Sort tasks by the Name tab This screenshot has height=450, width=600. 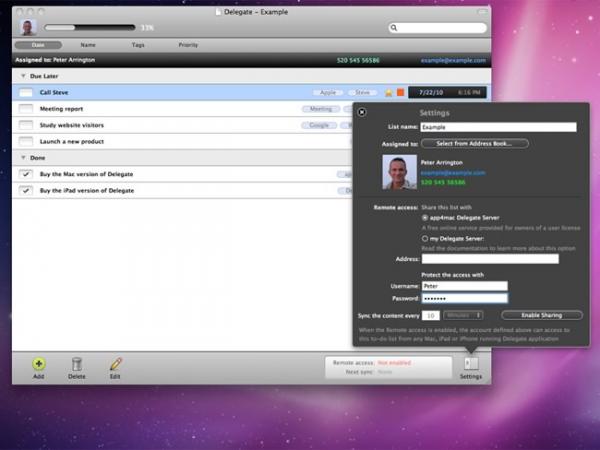(x=88, y=45)
